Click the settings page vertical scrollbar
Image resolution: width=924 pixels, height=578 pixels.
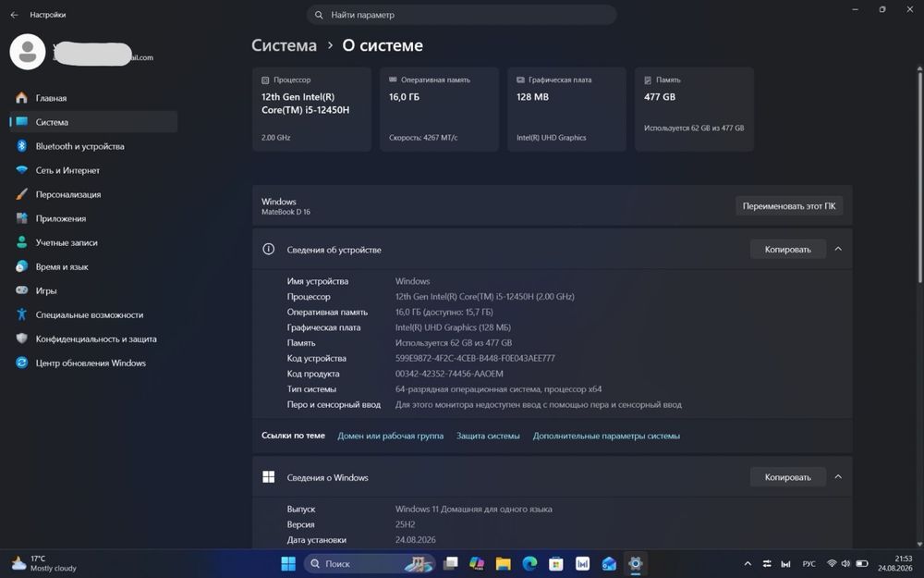(x=919, y=175)
